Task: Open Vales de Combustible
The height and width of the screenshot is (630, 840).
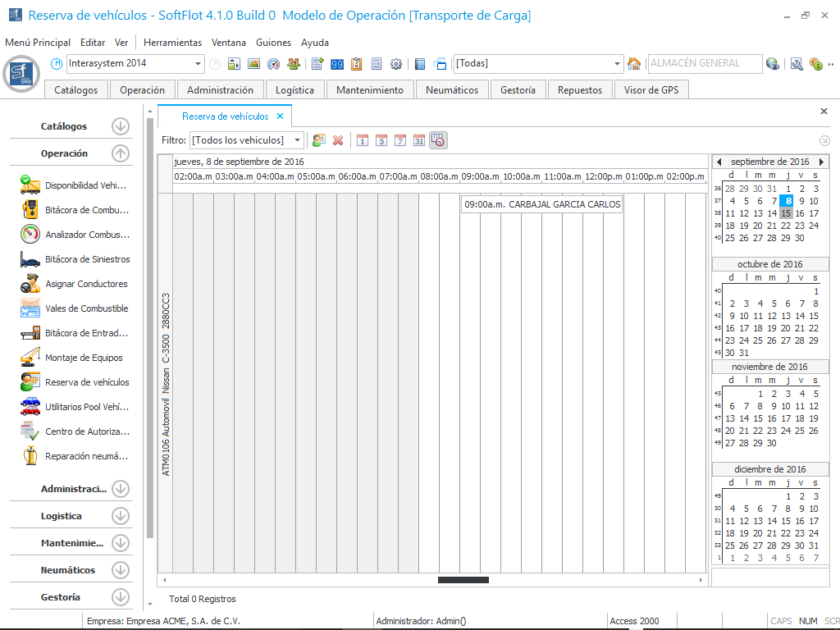Action: [30, 308]
